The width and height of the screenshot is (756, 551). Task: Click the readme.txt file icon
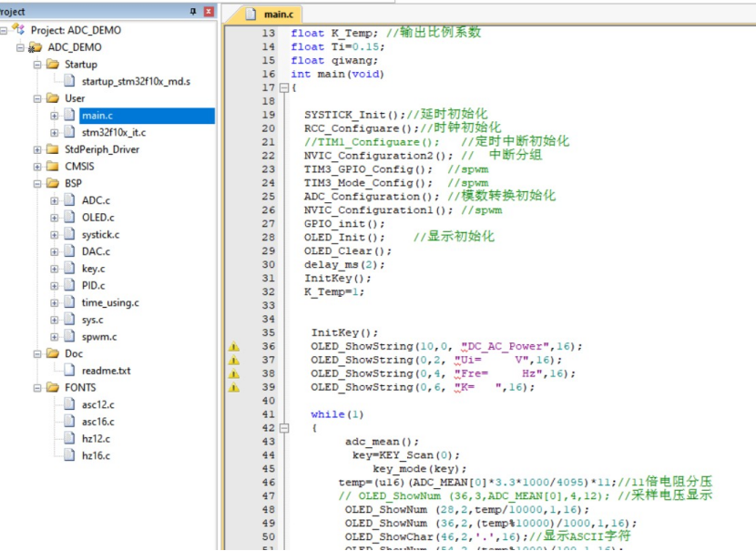69,371
